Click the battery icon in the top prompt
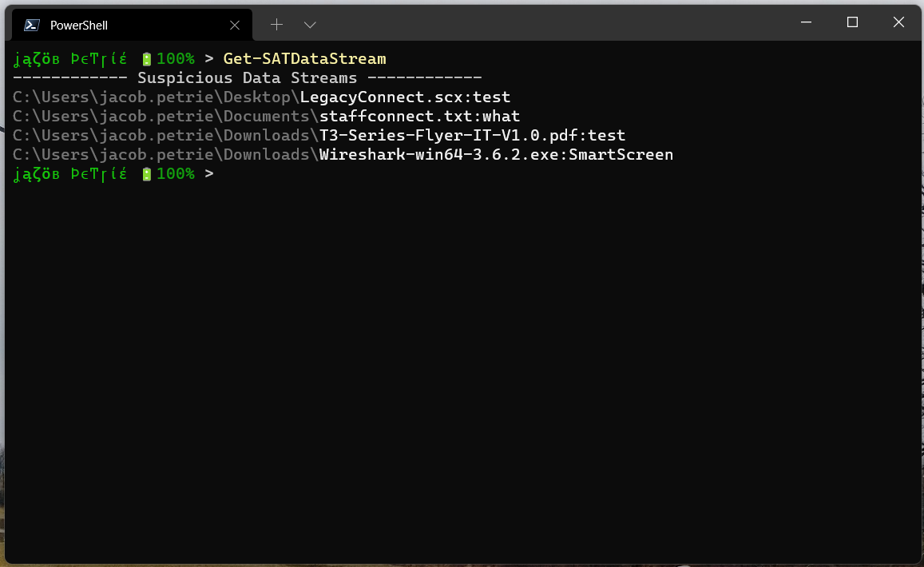924x567 pixels. pos(145,57)
